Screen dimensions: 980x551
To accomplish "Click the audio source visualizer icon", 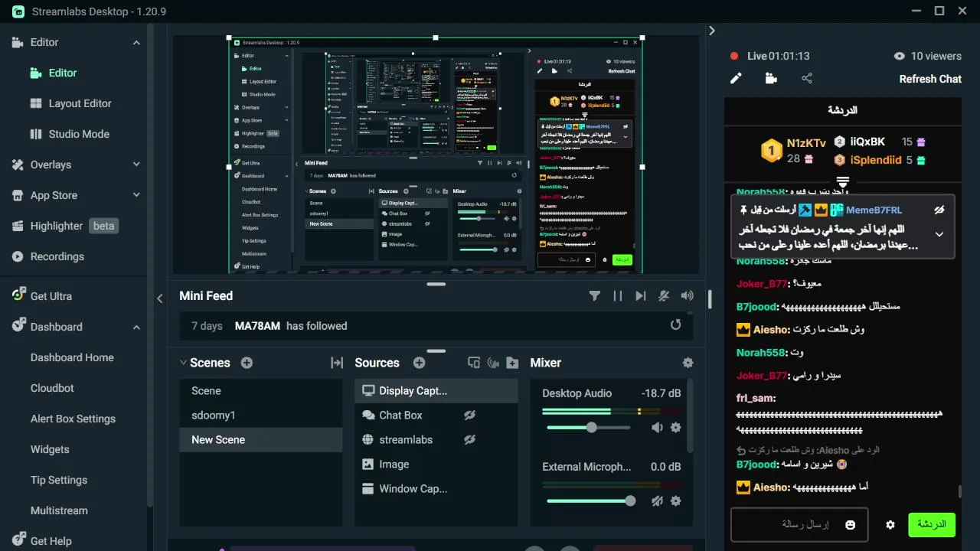I will pos(493,363).
